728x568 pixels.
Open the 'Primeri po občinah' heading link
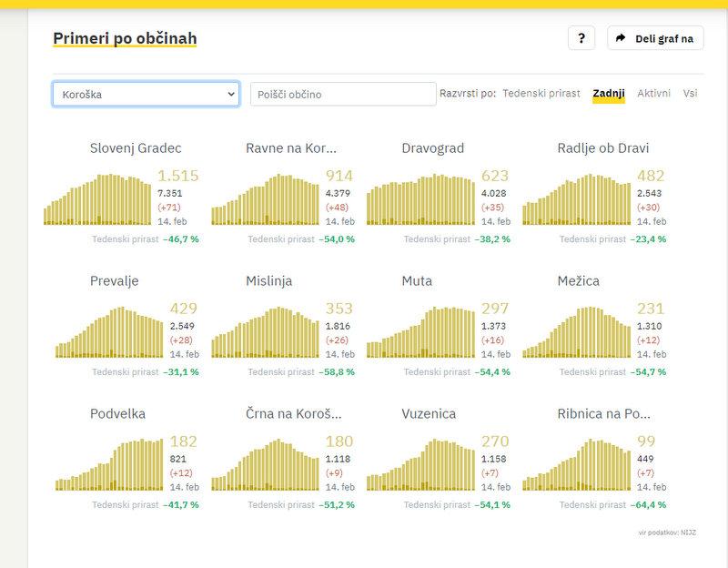coord(125,38)
